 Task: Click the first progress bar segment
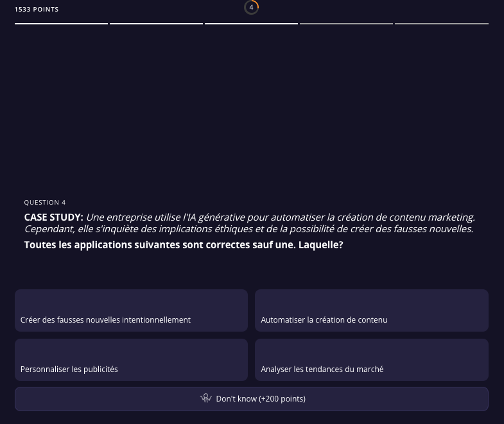pyautogui.click(x=61, y=24)
